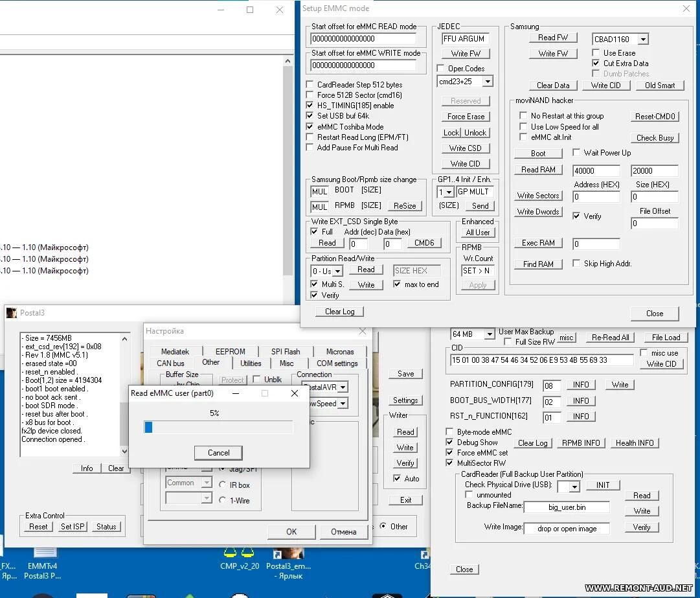Select the COM settings tab
The width and height of the screenshot is (700, 598).
point(337,363)
